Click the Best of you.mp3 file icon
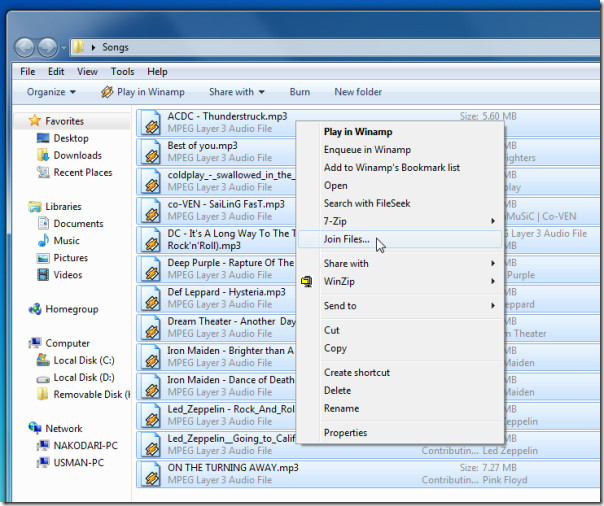 click(151, 152)
